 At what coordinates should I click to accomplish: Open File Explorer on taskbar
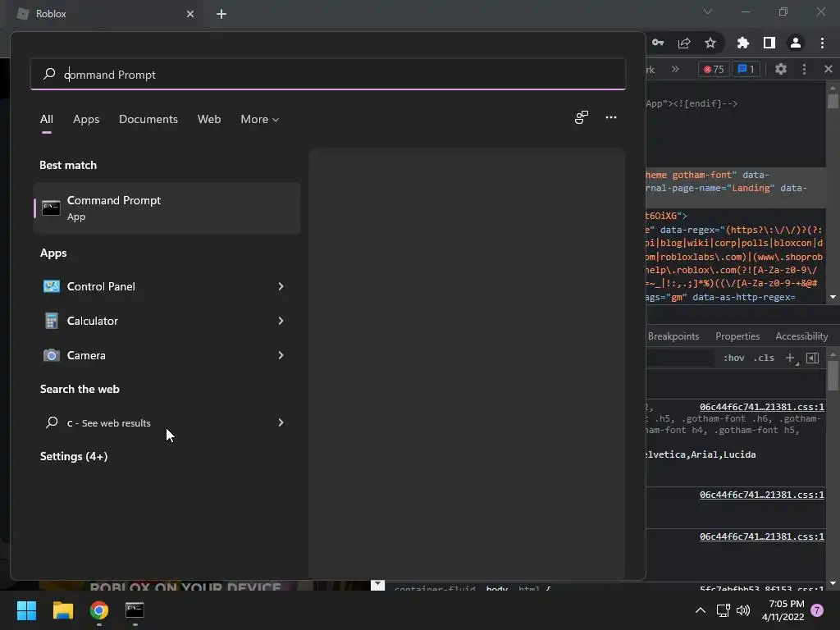[62, 610]
